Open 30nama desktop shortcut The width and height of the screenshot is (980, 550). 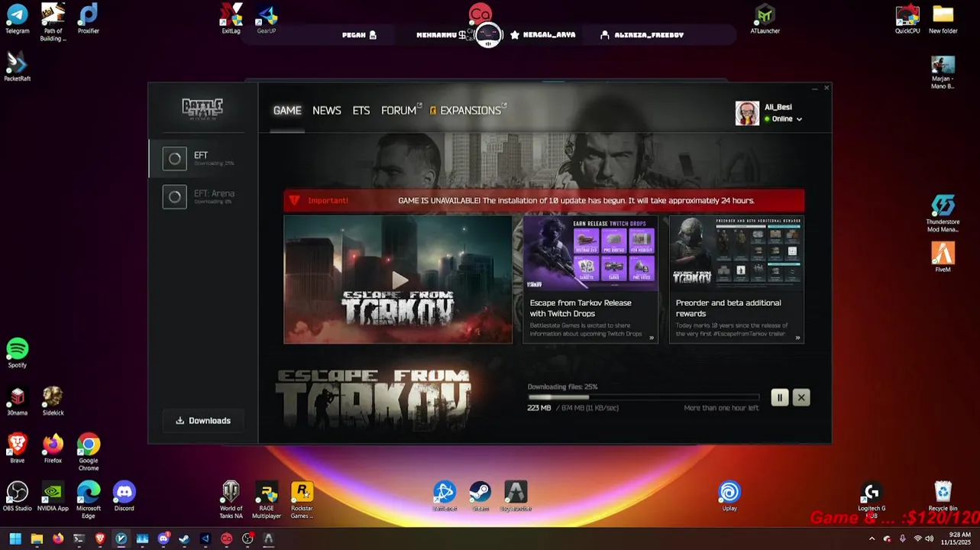(x=17, y=400)
